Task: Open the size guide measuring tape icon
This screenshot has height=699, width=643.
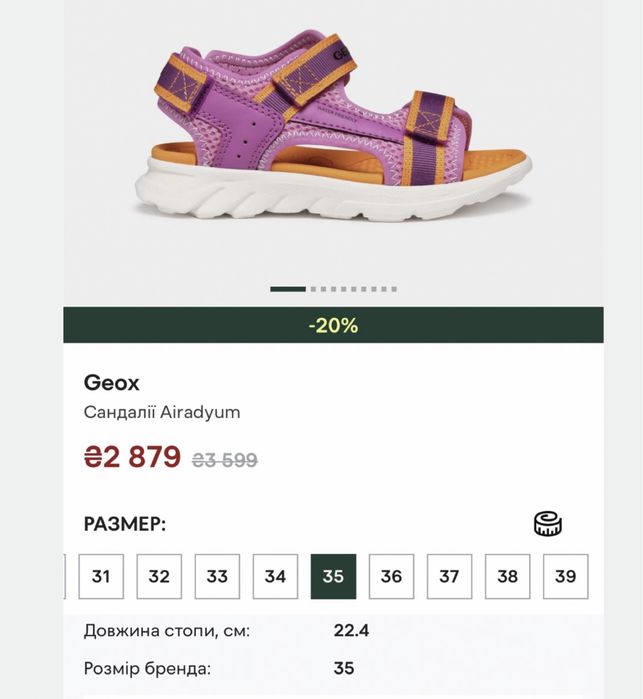Action: tap(548, 523)
